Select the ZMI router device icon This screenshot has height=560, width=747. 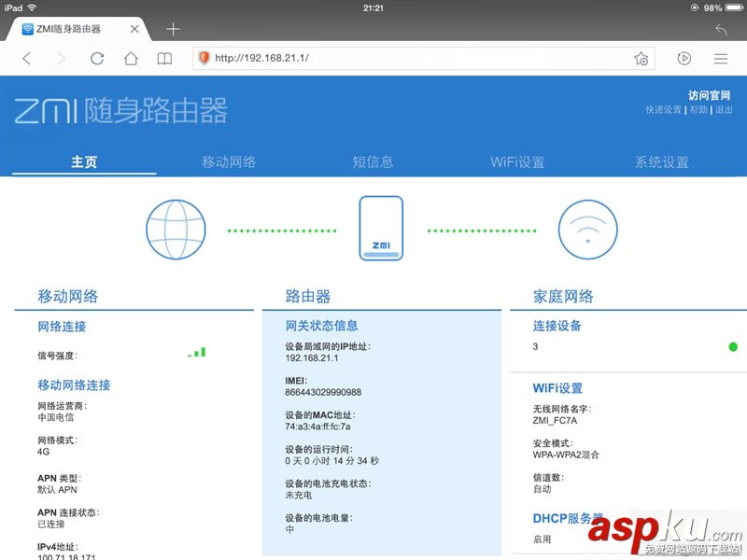pyautogui.click(x=381, y=227)
